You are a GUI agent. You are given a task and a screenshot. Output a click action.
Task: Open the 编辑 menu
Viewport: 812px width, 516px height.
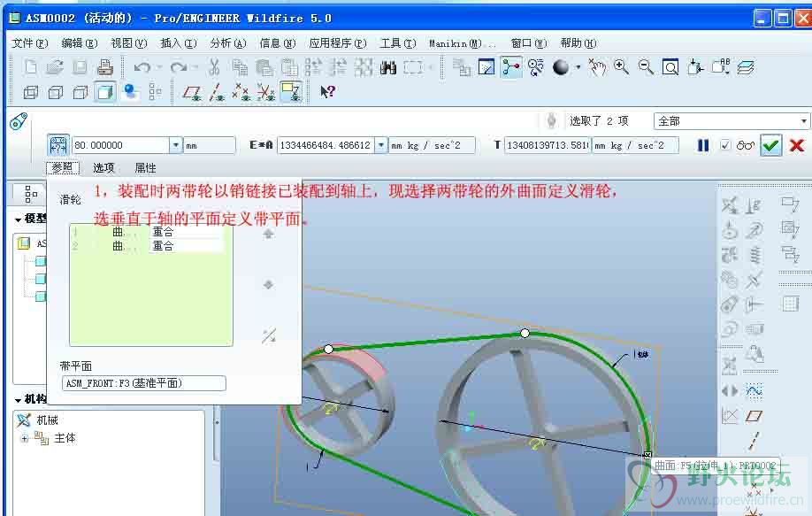click(x=80, y=43)
